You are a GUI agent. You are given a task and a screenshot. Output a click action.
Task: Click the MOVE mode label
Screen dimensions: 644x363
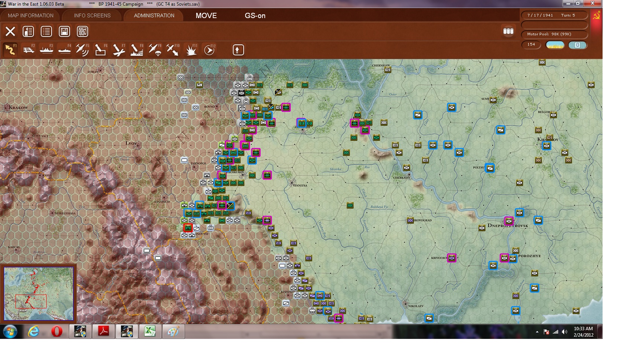[206, 15]
